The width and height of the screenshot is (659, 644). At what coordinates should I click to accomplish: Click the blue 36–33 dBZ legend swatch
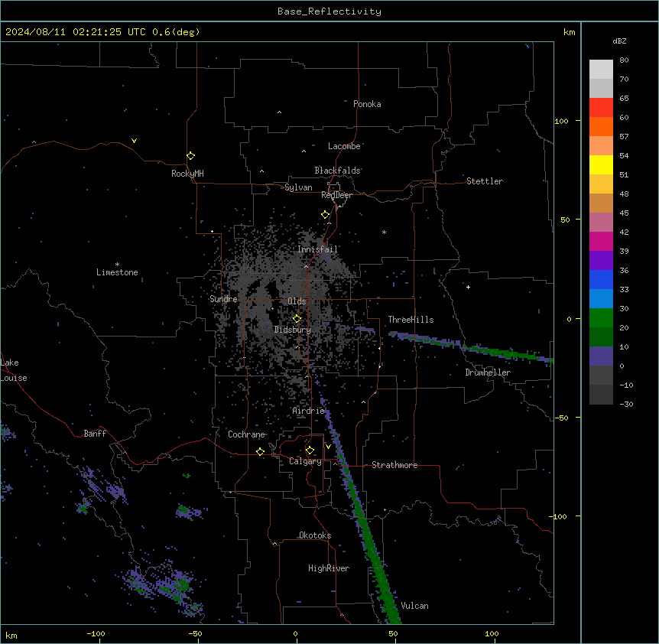[x=601, y=279]
